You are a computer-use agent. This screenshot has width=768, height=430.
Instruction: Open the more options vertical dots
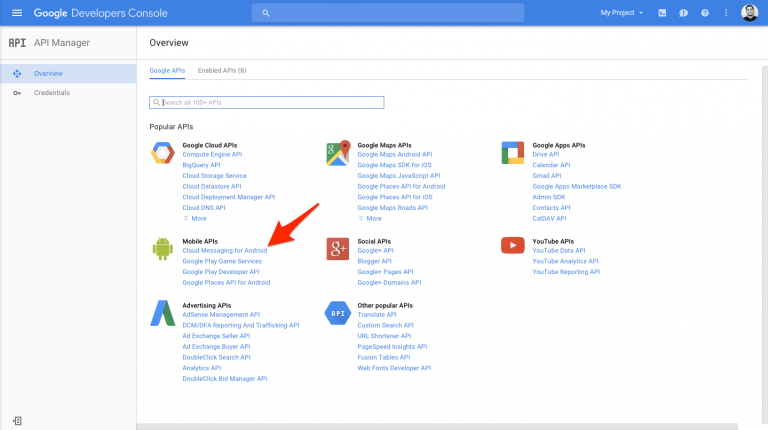(726, 13)
